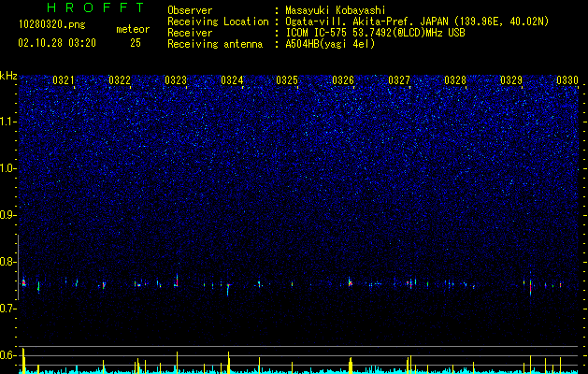Image resolution: width=588 pixels, height=374 pixels.
Task: Click the 0322 time marker
Action: 120,80
